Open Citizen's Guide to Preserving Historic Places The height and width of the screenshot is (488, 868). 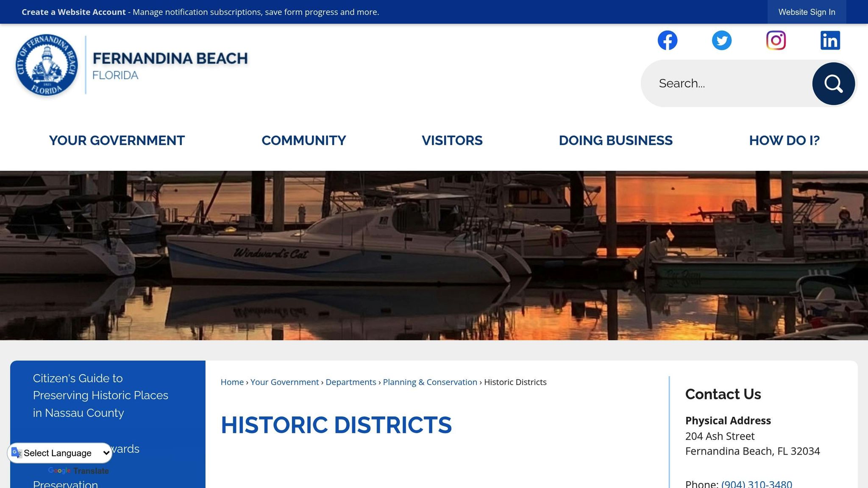[x=100, y=395]
